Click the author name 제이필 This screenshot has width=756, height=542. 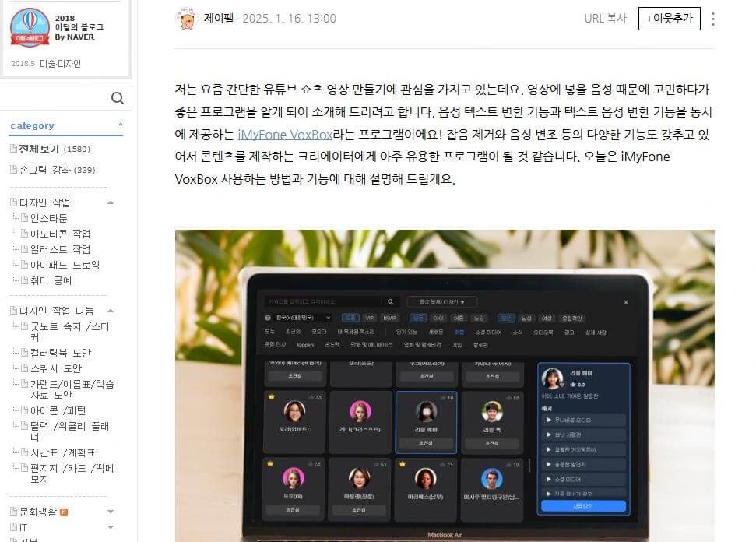coord(219,19)
